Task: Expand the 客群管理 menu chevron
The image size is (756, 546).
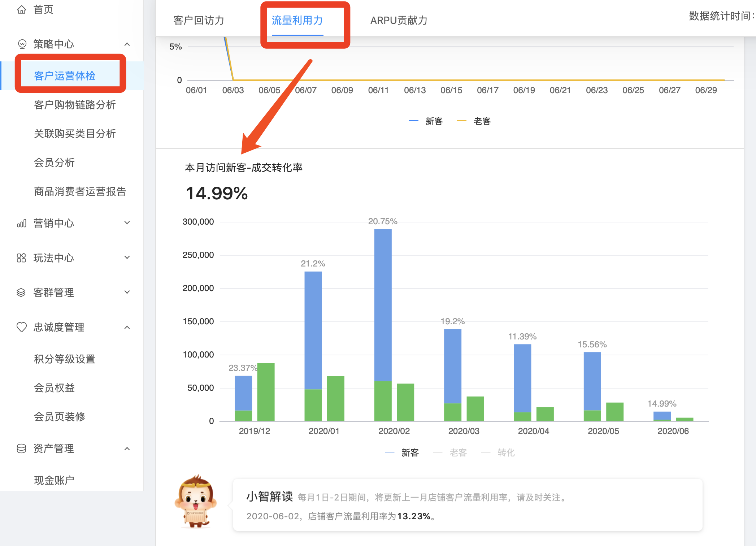Action: (127, 292)
